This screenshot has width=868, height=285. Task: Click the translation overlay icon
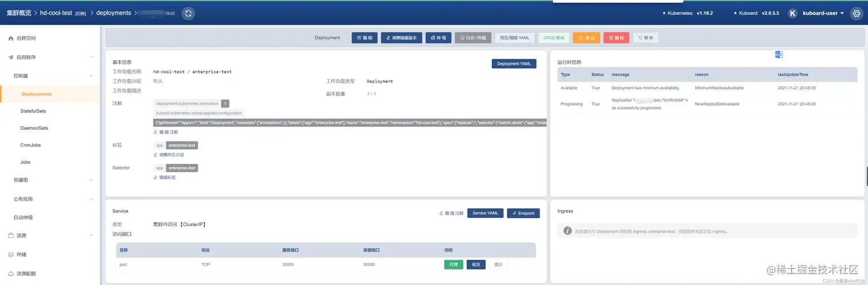point(779,55)
